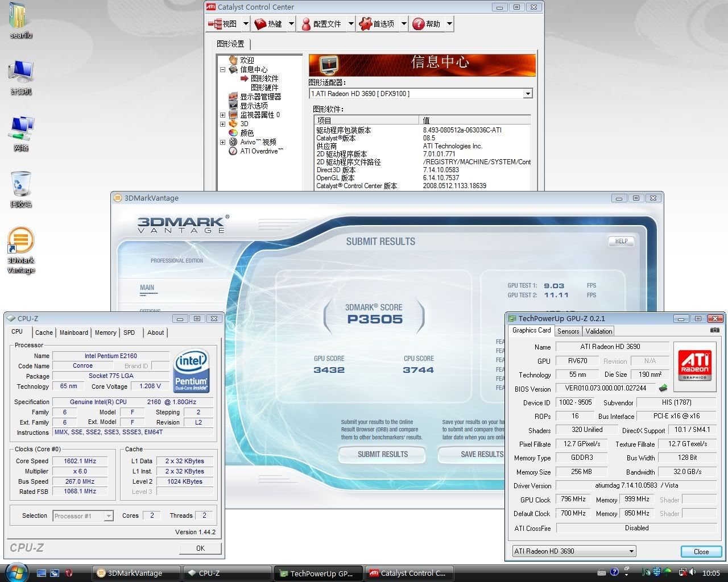Switch to SPD tab in CPU-Z

pyautogui.click(x=130, y=332)
